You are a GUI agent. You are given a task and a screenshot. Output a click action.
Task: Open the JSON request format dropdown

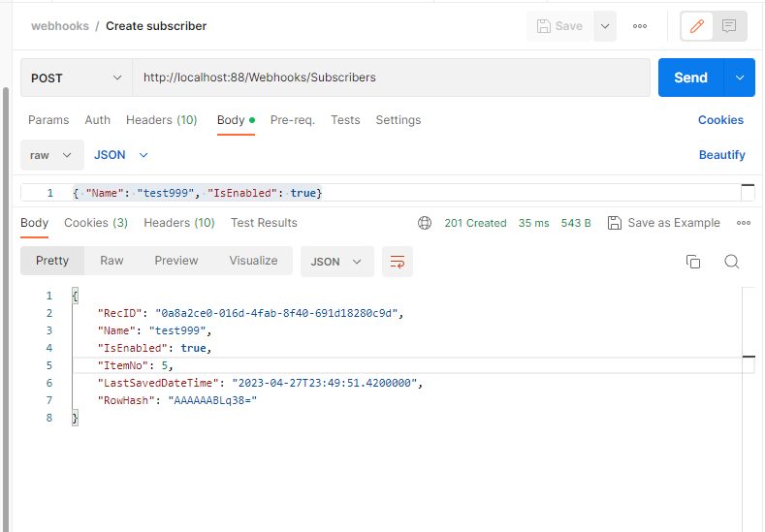tap(120, 155)
